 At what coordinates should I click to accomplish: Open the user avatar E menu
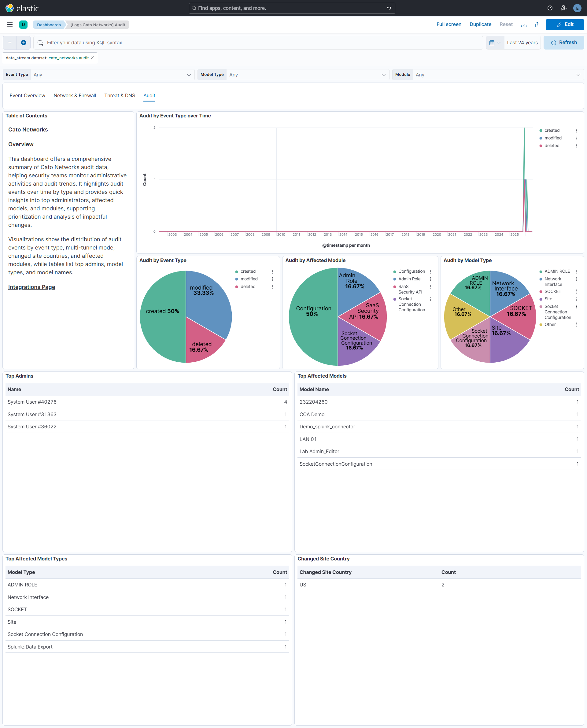pyautogui.click(x=577, y=8)
